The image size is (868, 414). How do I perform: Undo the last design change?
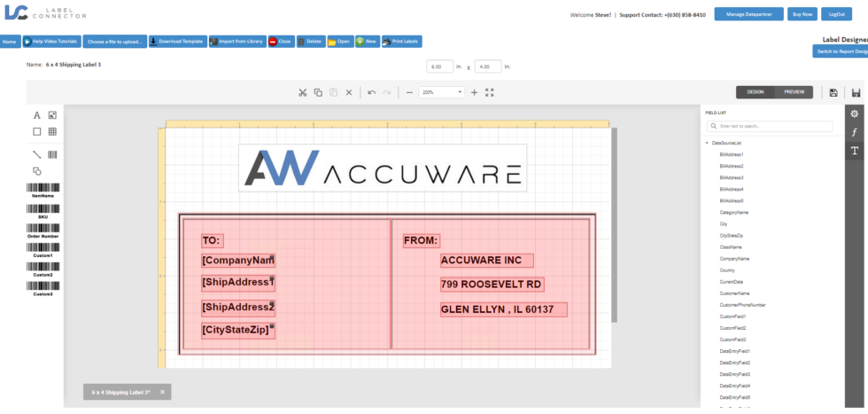pos(371,92)
